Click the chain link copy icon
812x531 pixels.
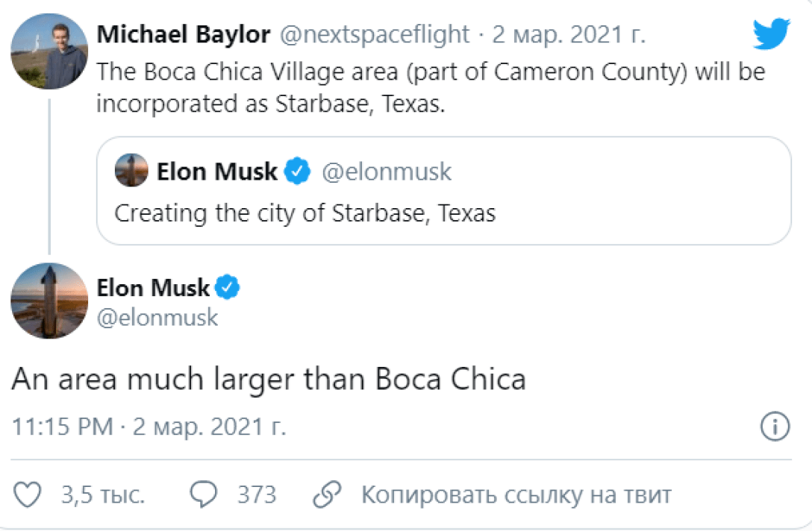327,494
